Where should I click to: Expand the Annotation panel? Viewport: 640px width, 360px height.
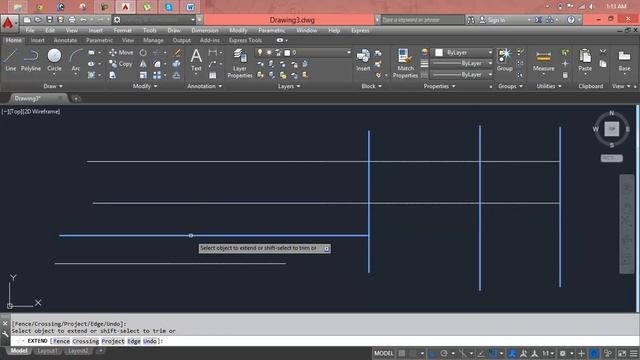point(204,86)
